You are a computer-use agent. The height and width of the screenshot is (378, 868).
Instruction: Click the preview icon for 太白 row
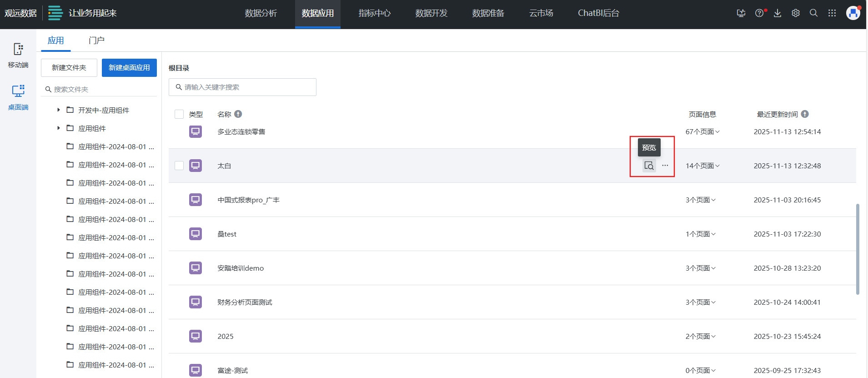click(x=649, y=166)
